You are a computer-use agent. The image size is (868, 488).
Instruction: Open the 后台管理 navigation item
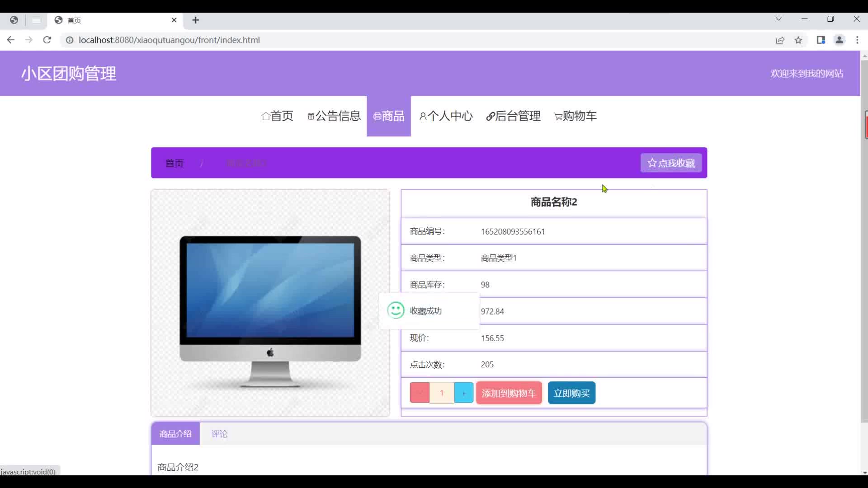click(514, 116)
